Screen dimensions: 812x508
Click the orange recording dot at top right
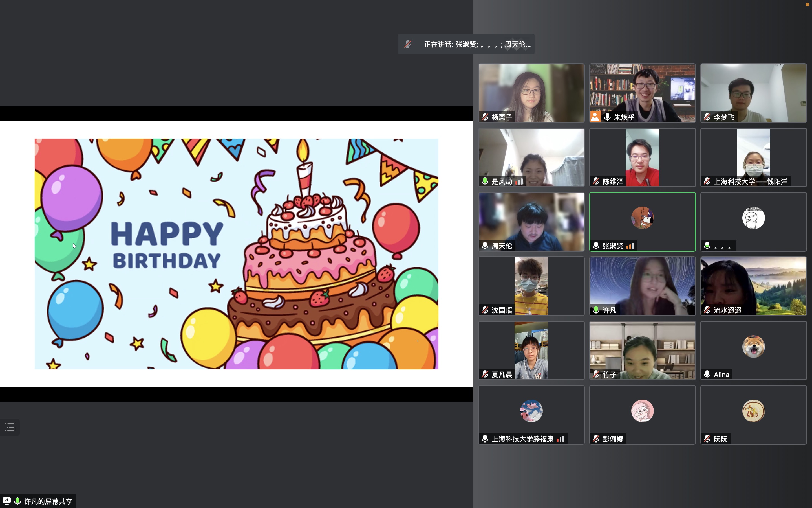[807, 4]
